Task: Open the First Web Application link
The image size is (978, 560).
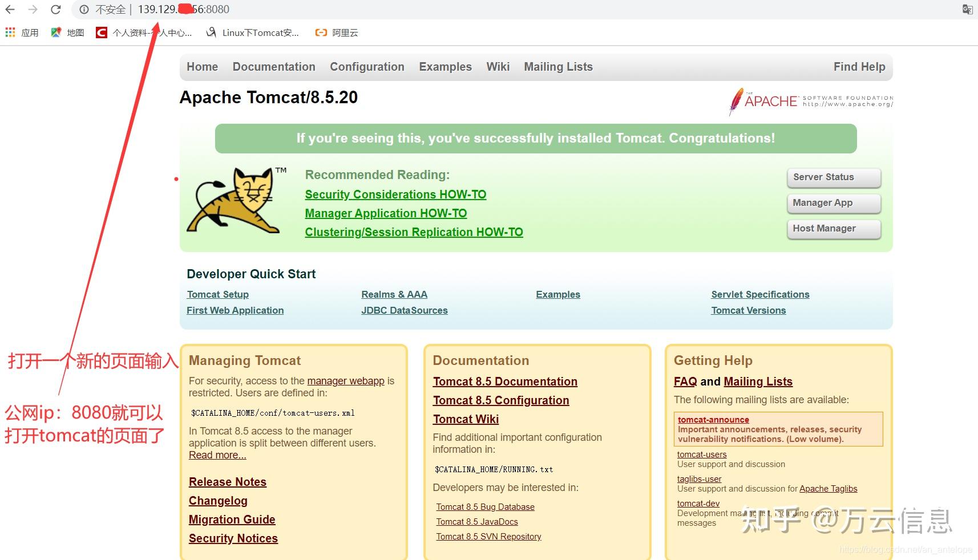Action: pyautogui.click(x=235, y=310)
